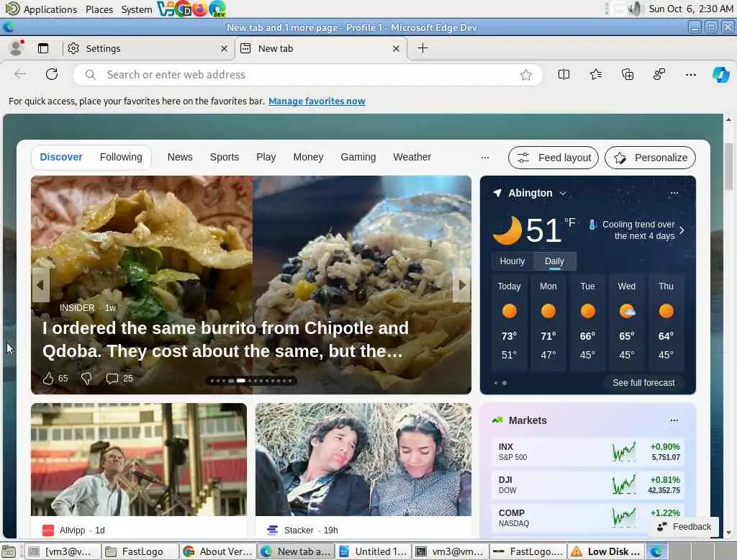
Task: Click the Feedback button
Action: coord(684,527)
